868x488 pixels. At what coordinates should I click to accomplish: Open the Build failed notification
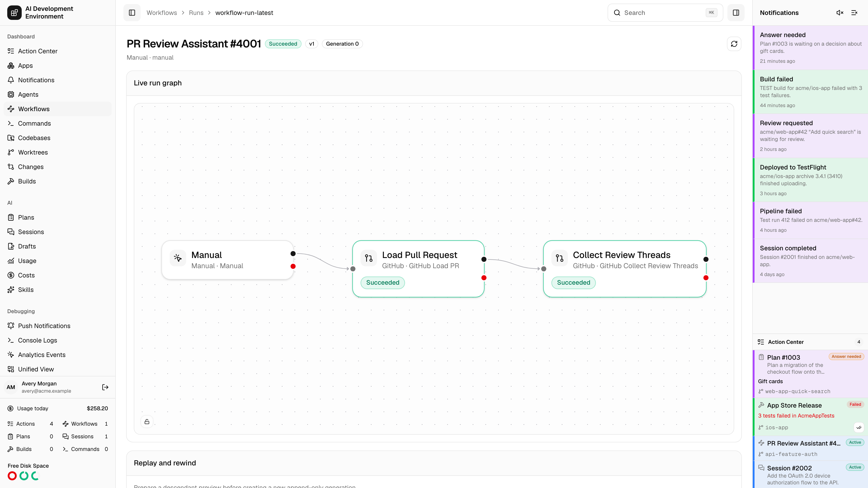pos(810,92)
